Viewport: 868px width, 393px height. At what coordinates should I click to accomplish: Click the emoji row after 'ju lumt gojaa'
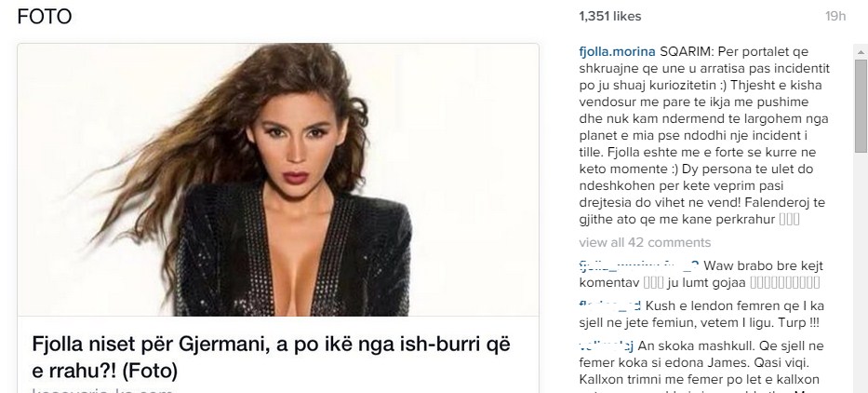click(x=784, y=283)
